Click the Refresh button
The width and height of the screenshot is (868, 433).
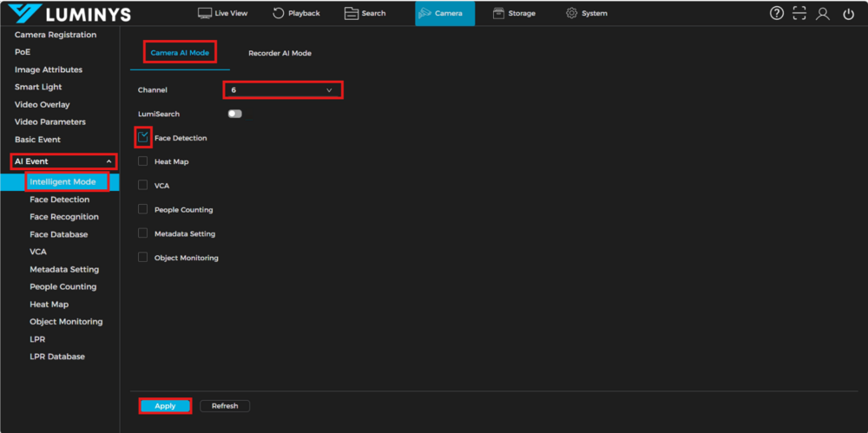click(225, 406)
